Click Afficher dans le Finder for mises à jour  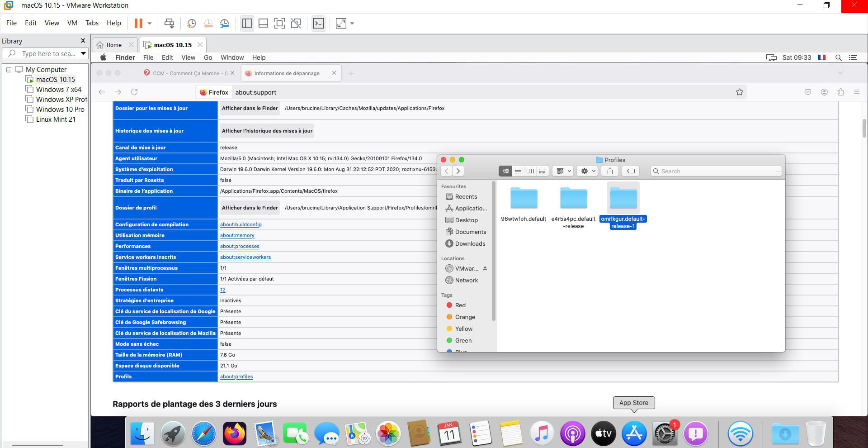point(250,108)
